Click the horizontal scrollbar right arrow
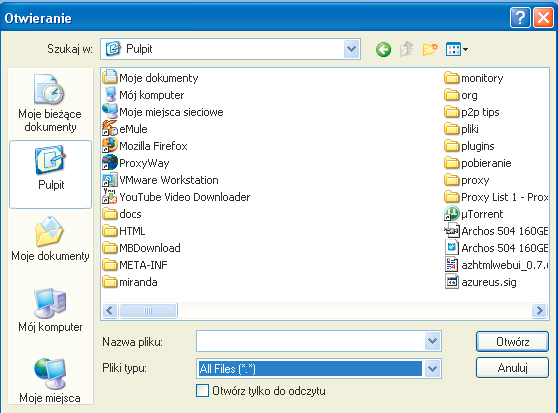Viewport: 558px width, 413px height. tap(539, 311)
